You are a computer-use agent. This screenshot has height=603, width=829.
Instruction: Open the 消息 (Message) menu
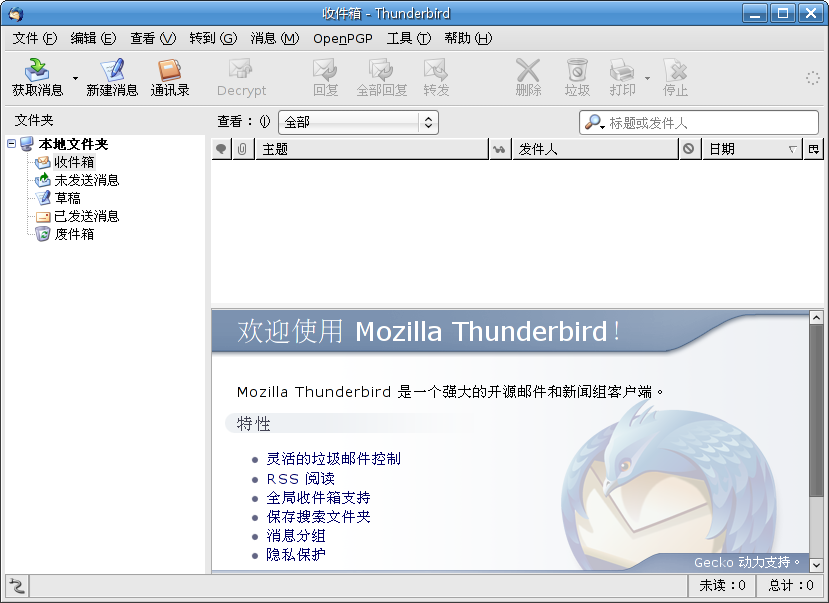click(274, 39)
